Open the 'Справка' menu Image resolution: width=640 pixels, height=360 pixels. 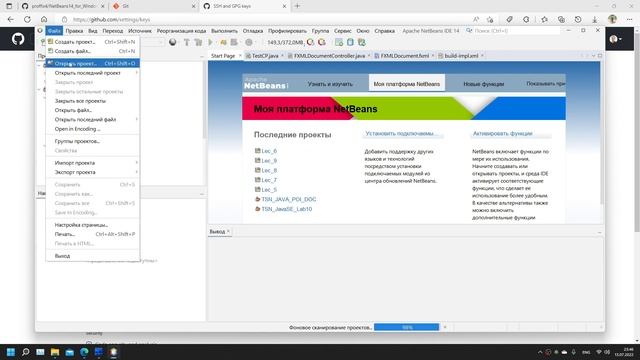click(x=384, y=31)
